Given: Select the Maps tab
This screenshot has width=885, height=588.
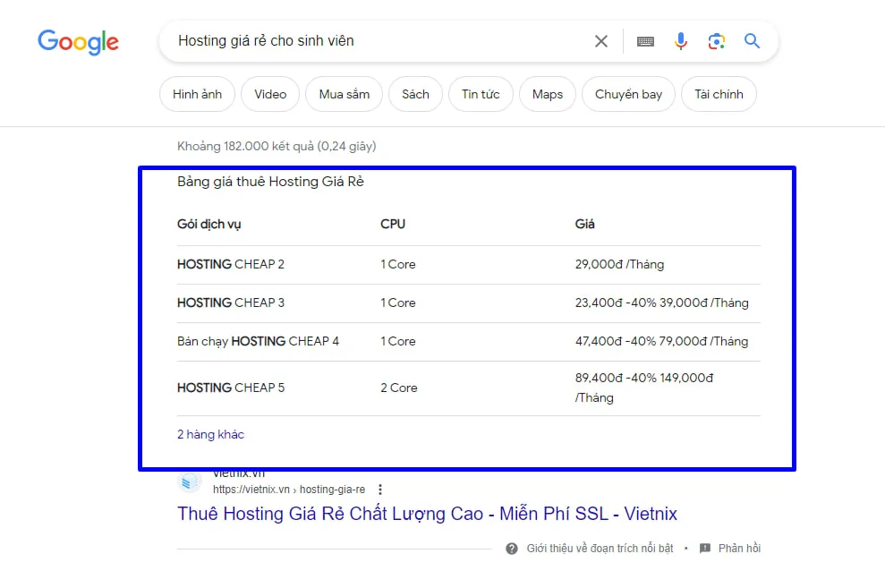Looking at the screenshot, I should tap(547, 94).
